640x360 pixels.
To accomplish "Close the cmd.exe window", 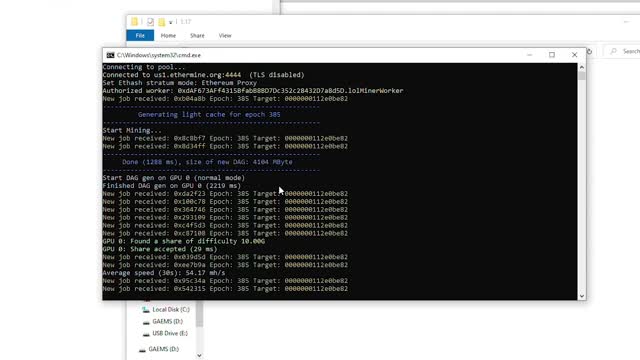I will (574, 55).
